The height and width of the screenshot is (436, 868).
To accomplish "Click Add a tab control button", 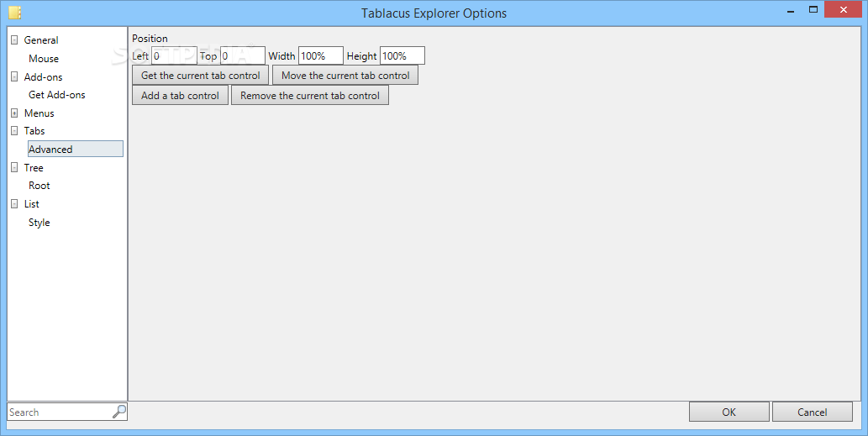I will click(x=180, y=95).
